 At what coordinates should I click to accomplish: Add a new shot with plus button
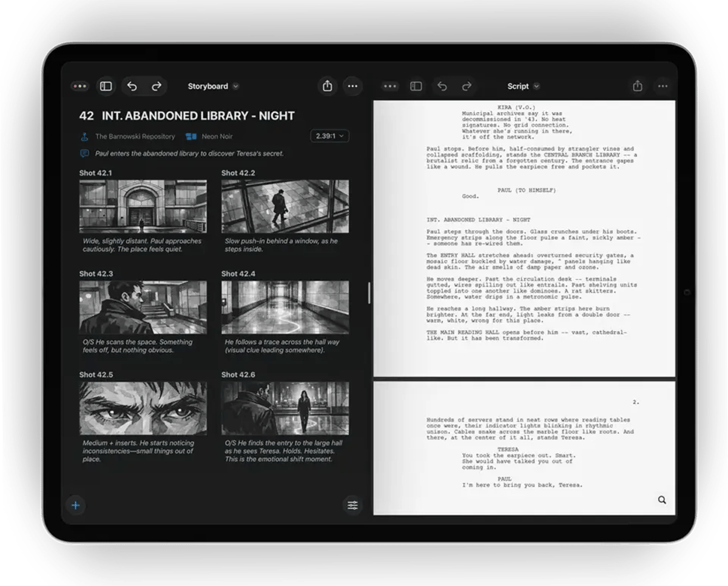pyautogui.click(x=76, y=505)
